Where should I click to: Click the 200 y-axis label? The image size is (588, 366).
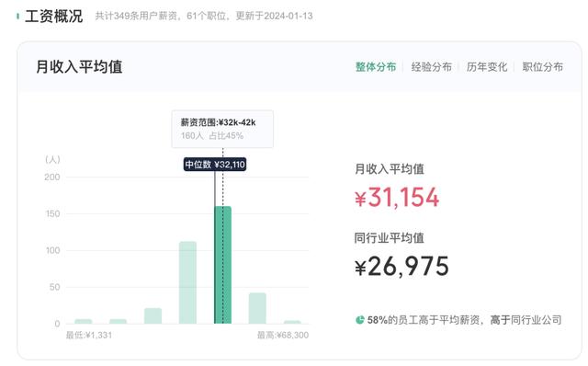(x=52, y=177)
